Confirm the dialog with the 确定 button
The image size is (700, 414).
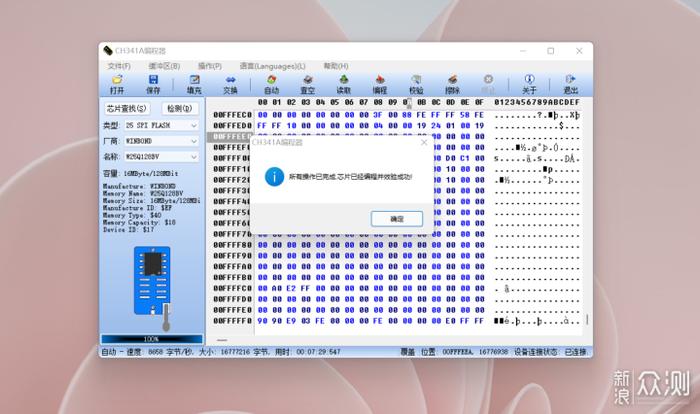point(396,219)
